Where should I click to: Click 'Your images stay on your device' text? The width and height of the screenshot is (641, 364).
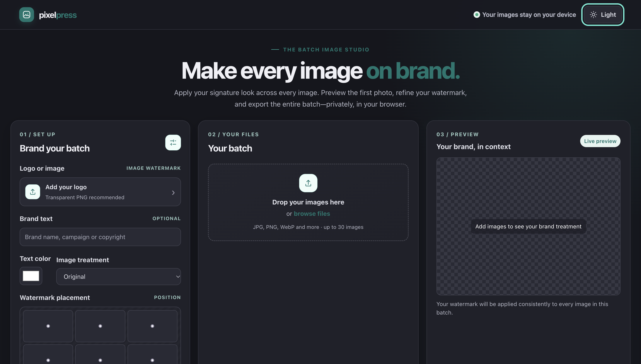529,15
